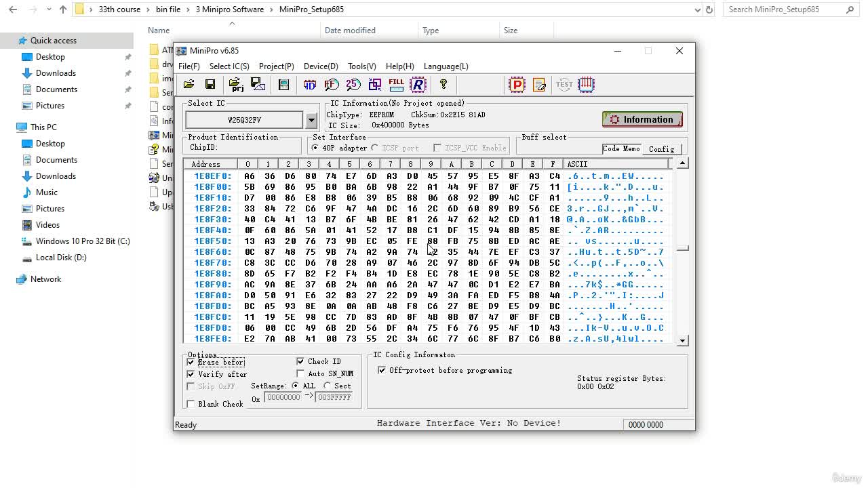Click the swap/copy block toolbar icon
This screenshot has width=868, height=488.
pyautogui.click(x=374, y=85)
